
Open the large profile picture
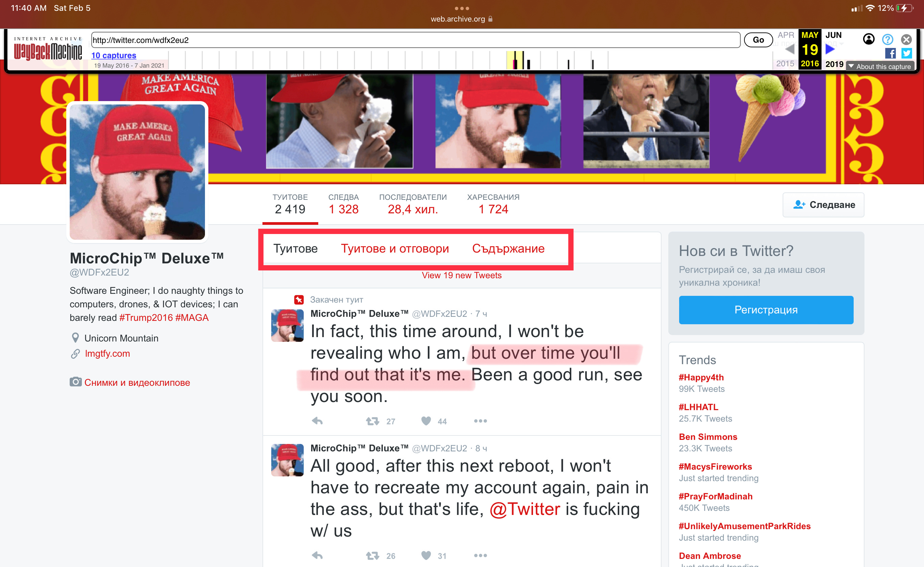tap(137, 172)
